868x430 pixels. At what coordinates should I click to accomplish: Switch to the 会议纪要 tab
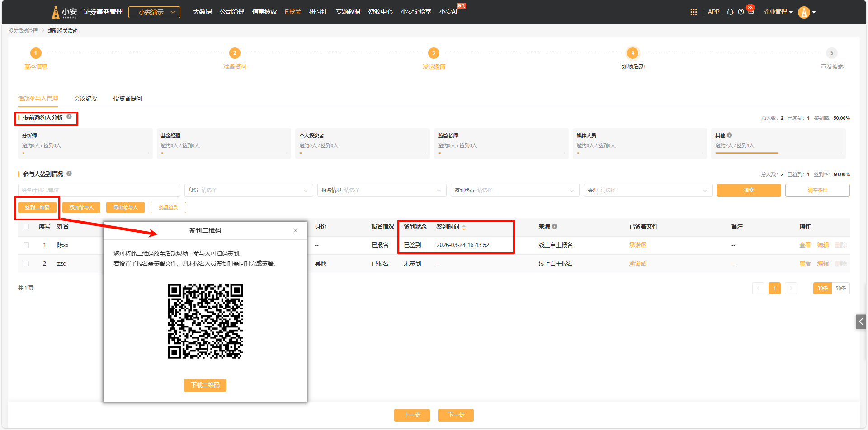point(86,98)
